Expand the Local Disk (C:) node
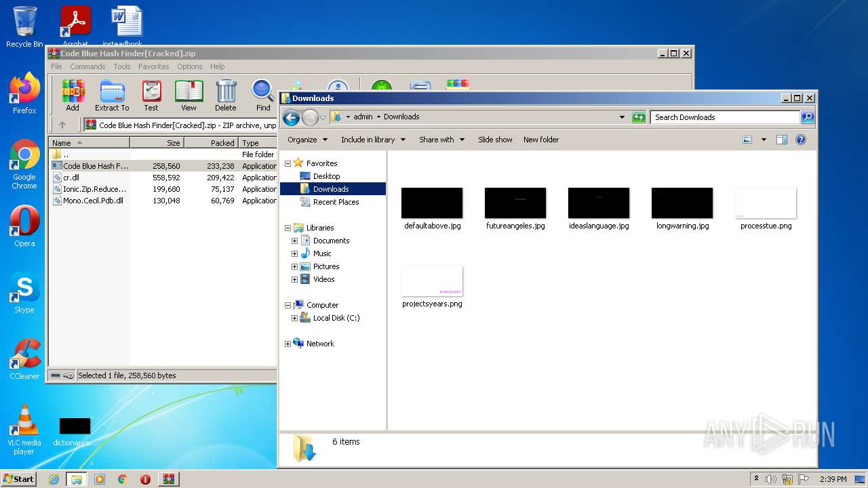 click(294, 318)
